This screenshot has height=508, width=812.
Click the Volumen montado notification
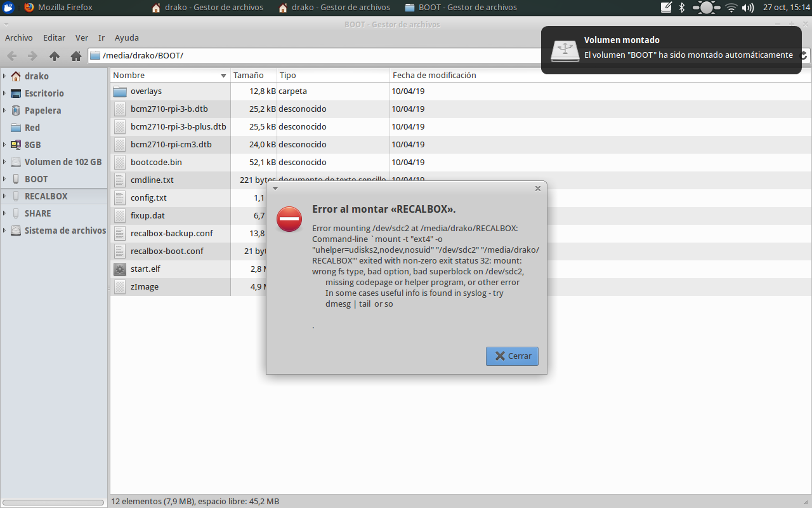pos(671,50)
